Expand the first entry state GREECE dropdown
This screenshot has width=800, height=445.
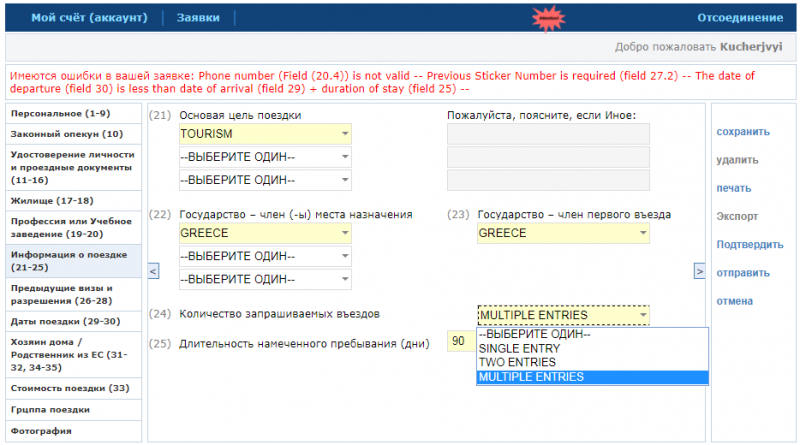[564, 233]
